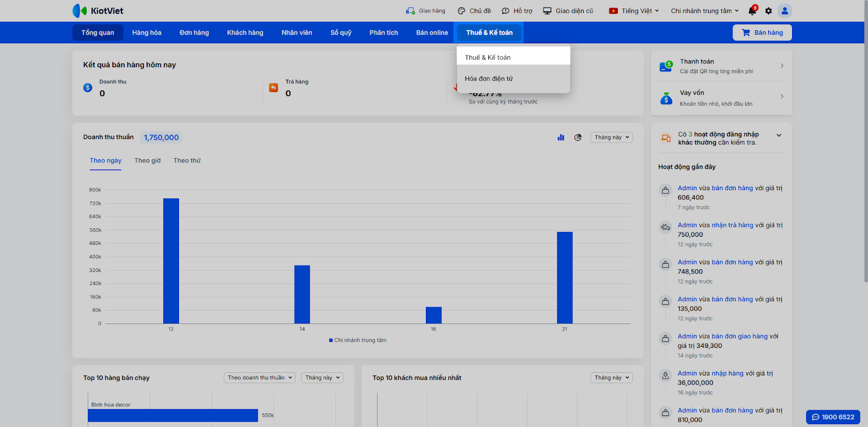Click the page vertical scrollbar
868x427 pixels.
coord(866,141)
